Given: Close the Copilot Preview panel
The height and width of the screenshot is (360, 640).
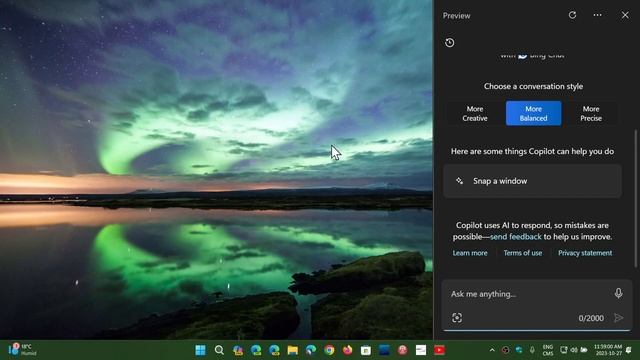Looking at the screenshot, I should click(x=625, y=15).
